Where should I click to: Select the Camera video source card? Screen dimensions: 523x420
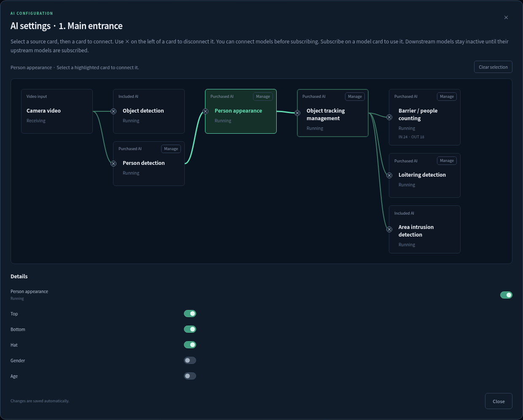point(57,111)
